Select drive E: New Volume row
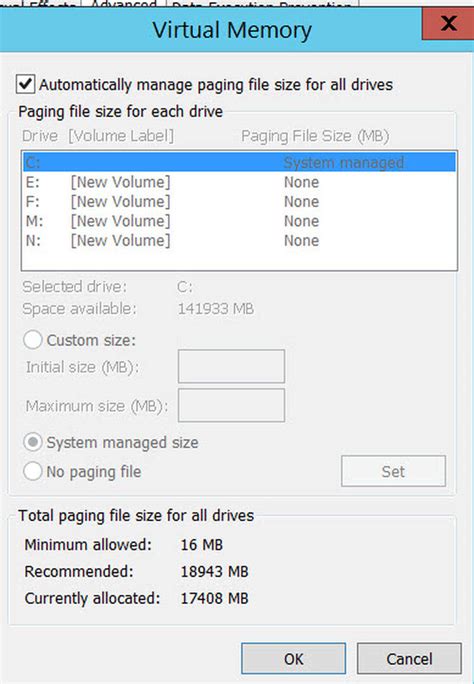Viewport: 474px width, 684px height. [x=239, y=182]
